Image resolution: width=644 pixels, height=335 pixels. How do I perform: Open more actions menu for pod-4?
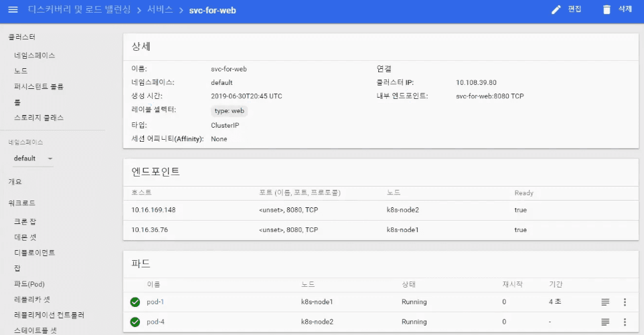point(625,322)
